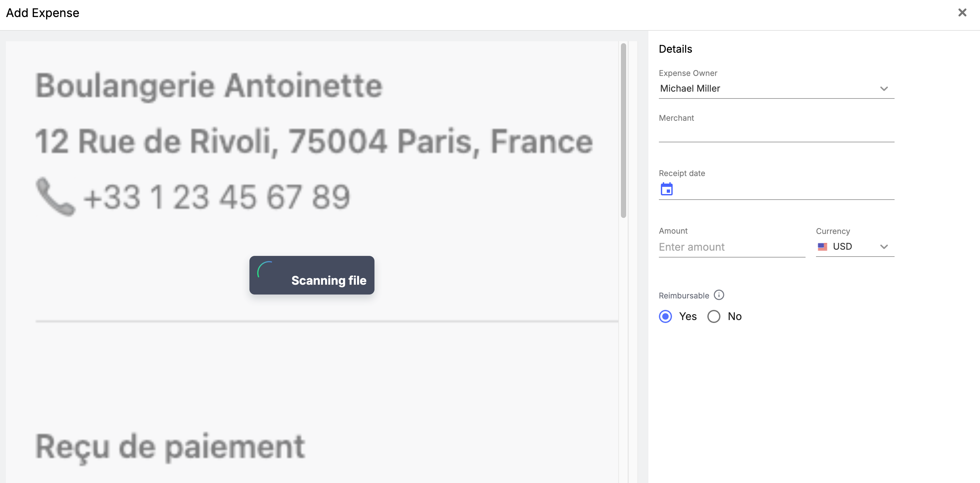Expand the Expense Owner dropdown arrow
Screen dimensions: 980x483
[884, 89]
